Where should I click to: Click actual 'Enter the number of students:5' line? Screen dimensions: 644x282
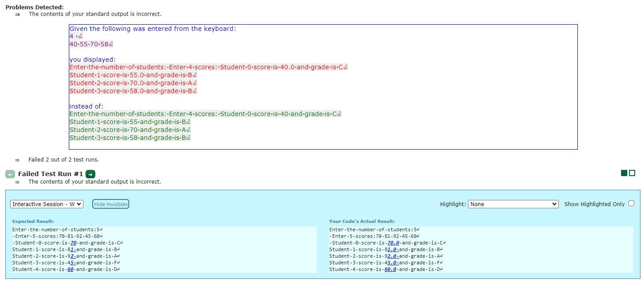(x=374, y=229)
